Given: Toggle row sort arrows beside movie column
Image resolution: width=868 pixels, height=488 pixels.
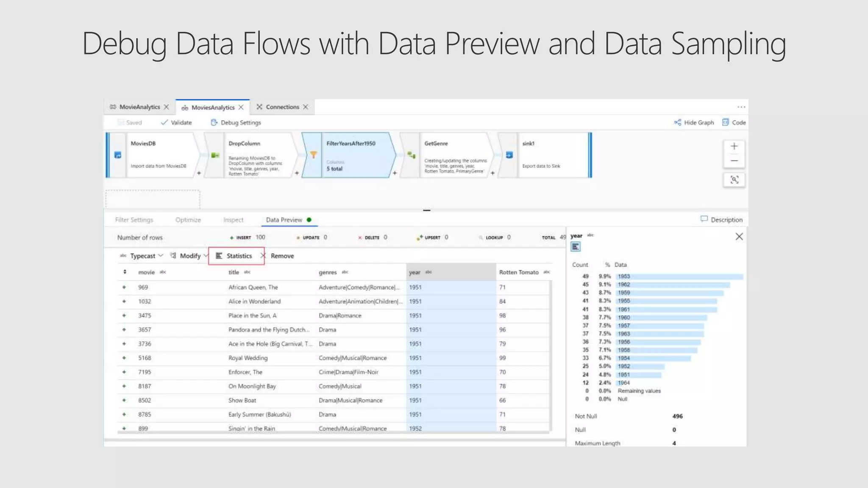Looking at the screenshot, I should pos(125,272).
